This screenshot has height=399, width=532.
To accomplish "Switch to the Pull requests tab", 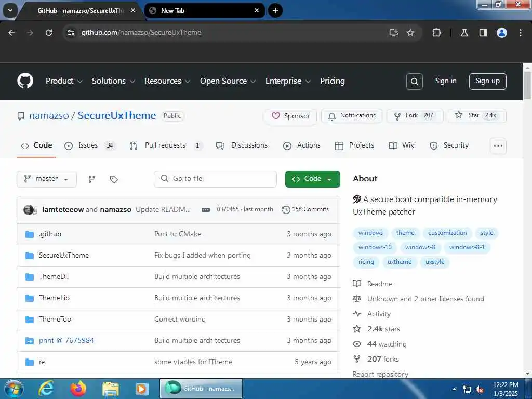I will tap(166, 145).
